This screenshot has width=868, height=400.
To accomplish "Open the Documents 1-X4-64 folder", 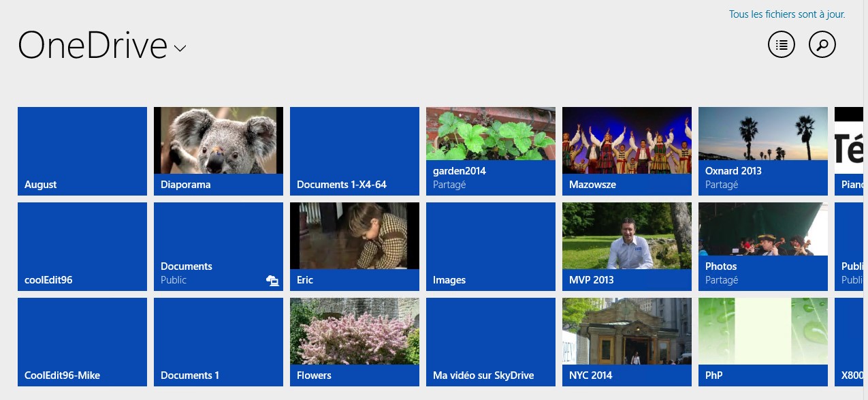I will 355,151.
